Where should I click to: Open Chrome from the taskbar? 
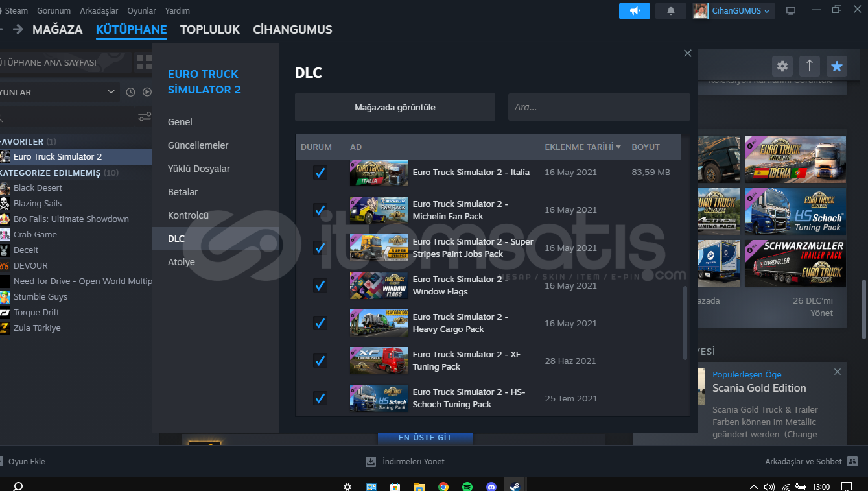click(443, 486)
